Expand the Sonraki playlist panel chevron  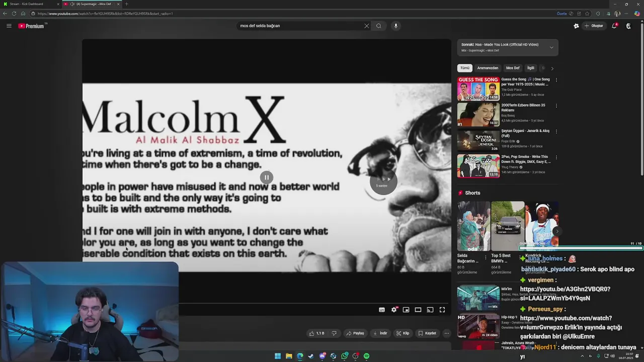click(551, 47)
